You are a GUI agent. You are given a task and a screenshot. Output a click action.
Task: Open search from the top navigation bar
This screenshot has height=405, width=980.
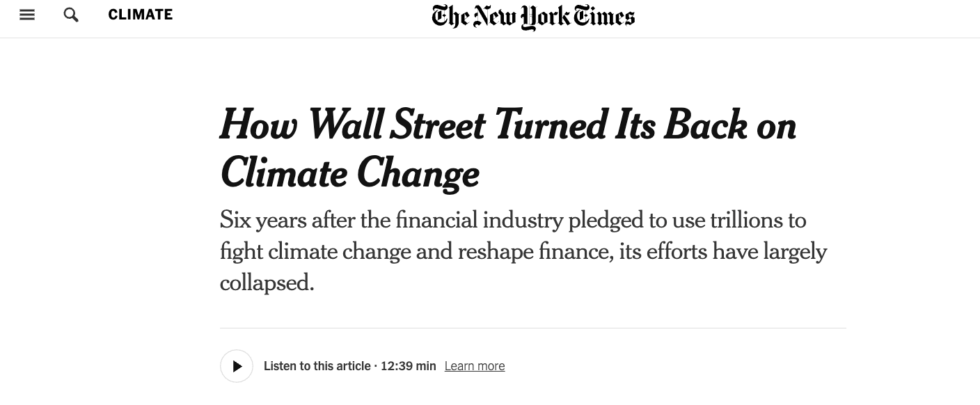[x=71, y=14]
